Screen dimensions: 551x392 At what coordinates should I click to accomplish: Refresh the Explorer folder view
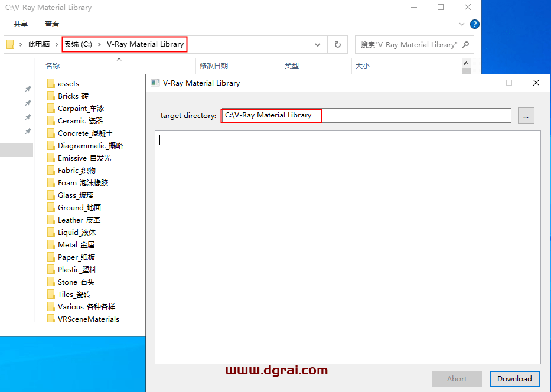click(338, 45)
